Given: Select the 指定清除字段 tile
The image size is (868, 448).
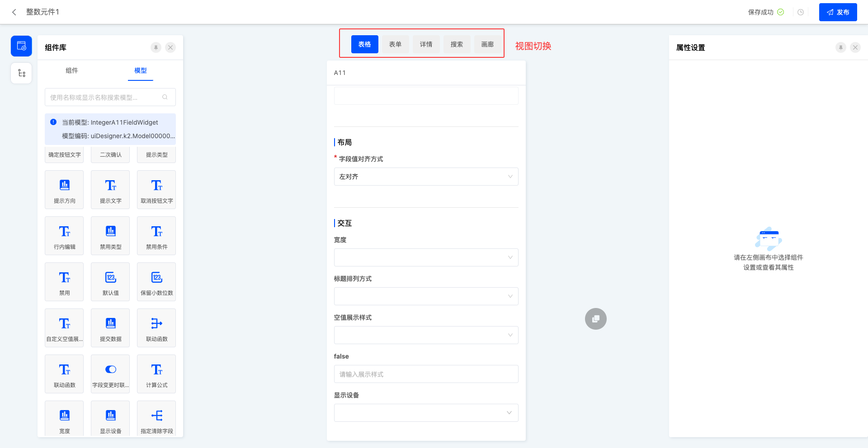Looking at the screenshot, I should (x=156, y=419).
